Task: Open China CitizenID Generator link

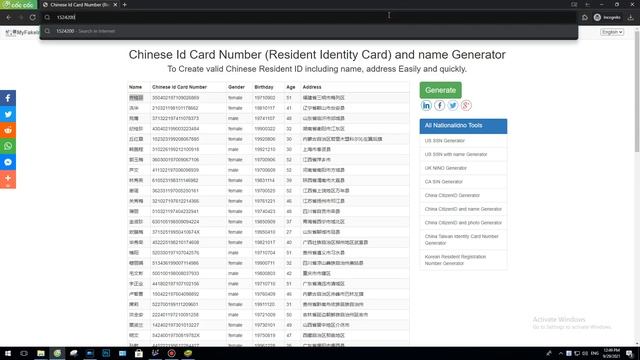Action: 452,195
